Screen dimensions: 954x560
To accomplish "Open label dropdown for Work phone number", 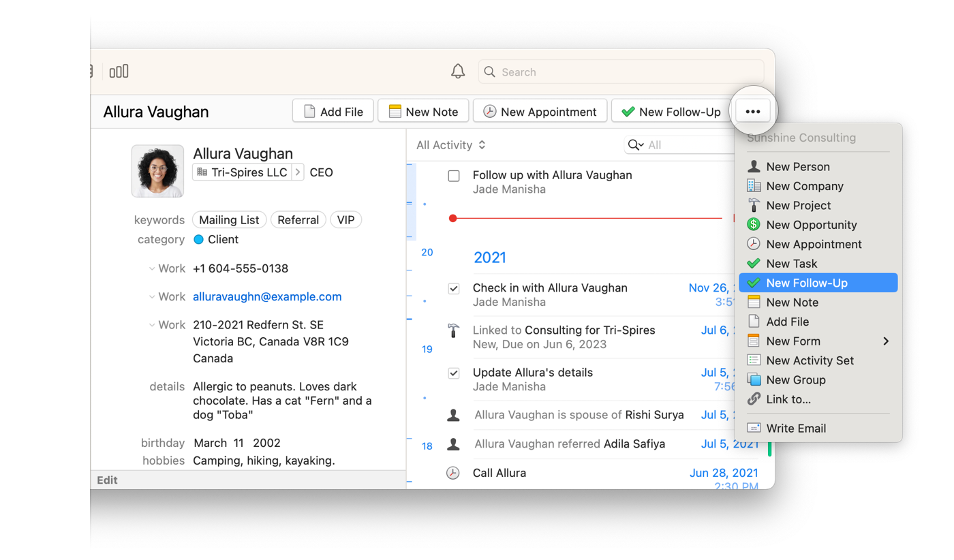I will click(x=152, y=268).
